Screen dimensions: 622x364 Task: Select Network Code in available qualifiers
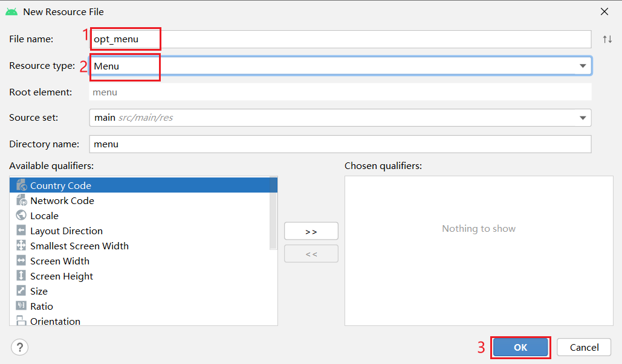click(x=140, y=200)
